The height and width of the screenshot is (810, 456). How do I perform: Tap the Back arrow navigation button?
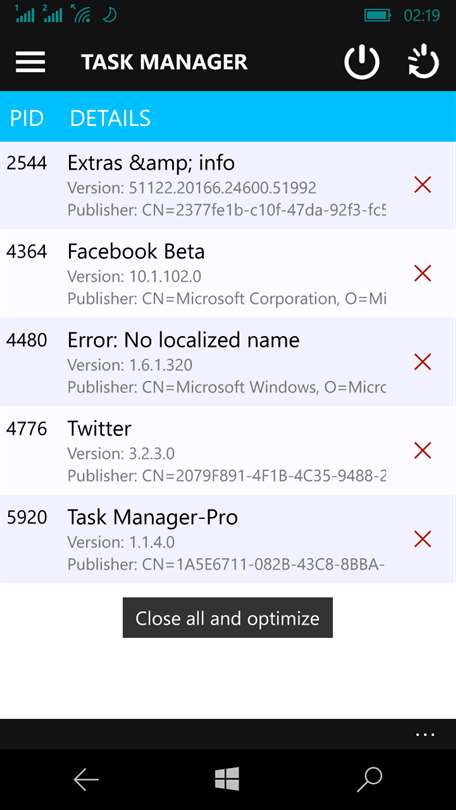tap(86, 780)
